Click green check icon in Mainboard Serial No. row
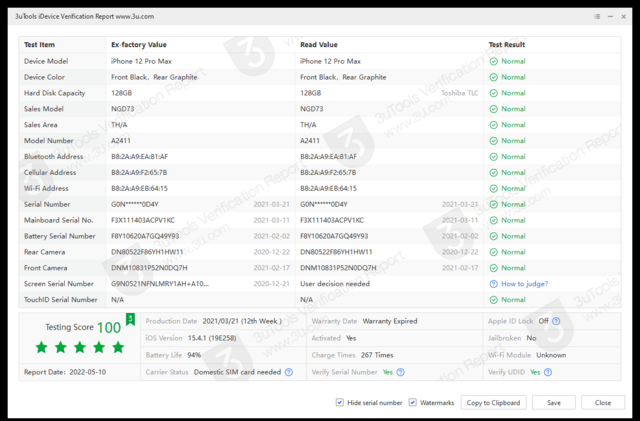 click(493, 221)
